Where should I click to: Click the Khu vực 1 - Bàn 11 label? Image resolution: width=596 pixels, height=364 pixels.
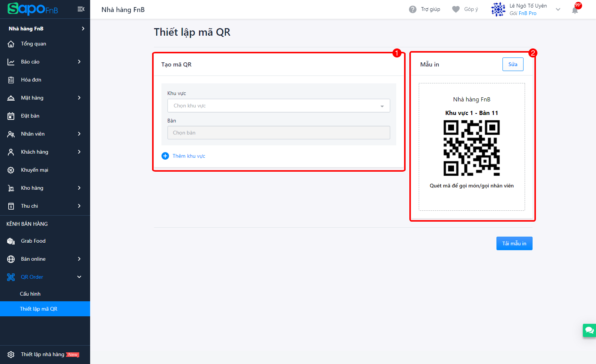pyautogui.click(x=472, y=113)
